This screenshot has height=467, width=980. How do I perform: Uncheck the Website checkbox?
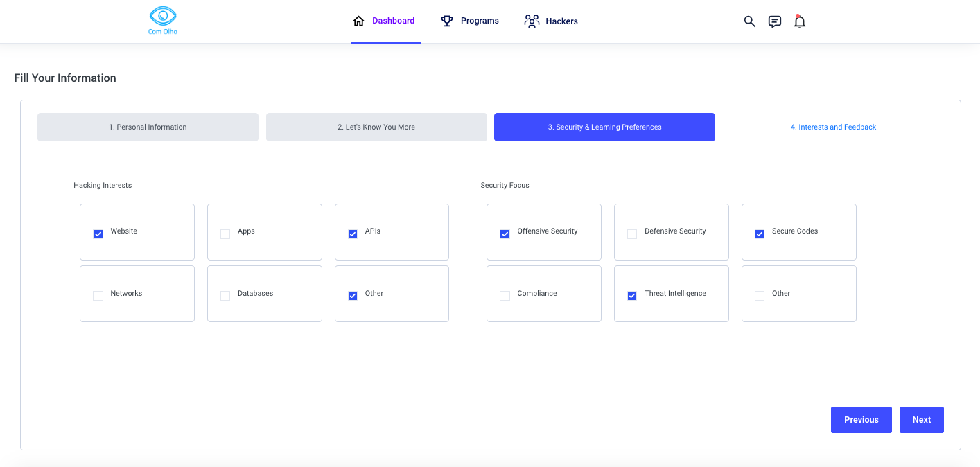98,234
